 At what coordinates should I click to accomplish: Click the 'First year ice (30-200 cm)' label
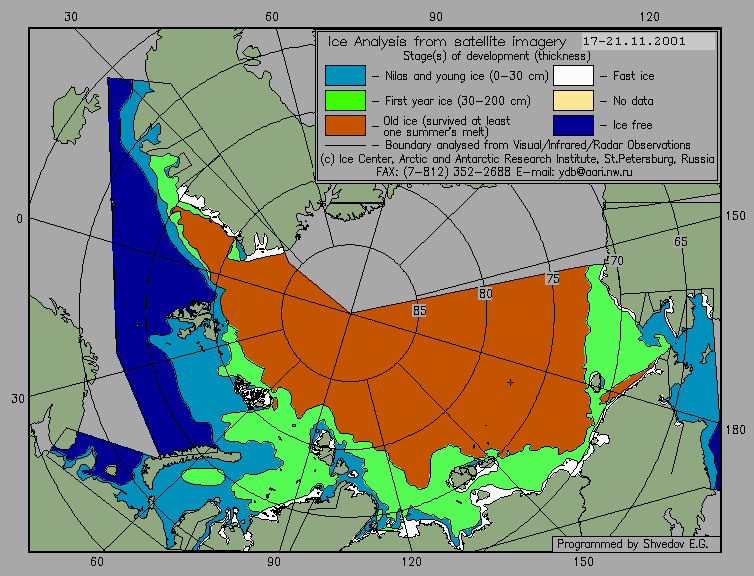tap(458, 101)
